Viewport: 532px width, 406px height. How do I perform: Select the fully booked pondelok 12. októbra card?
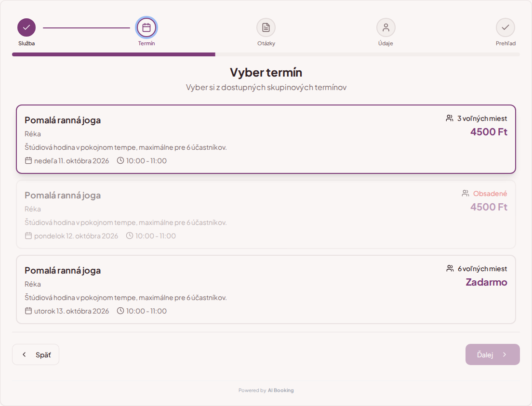(266, 214)
